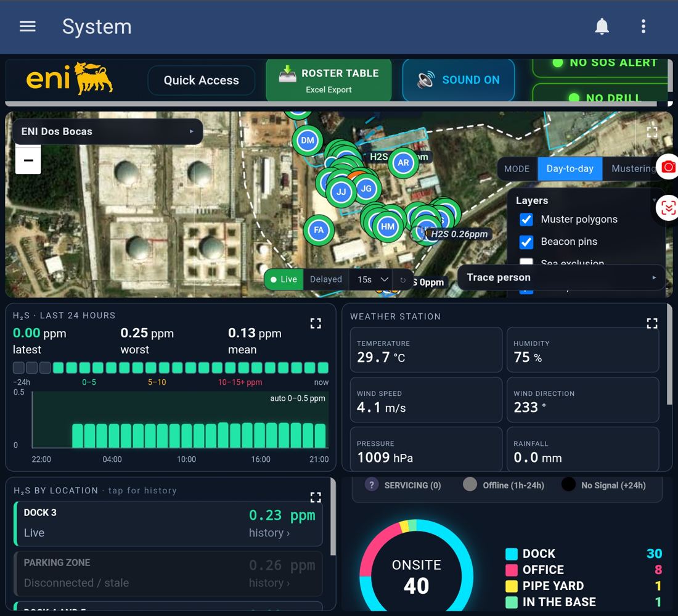Expand the H2S By Location panel
Viewport: 678px width, 616px height.
coord(316,498)
